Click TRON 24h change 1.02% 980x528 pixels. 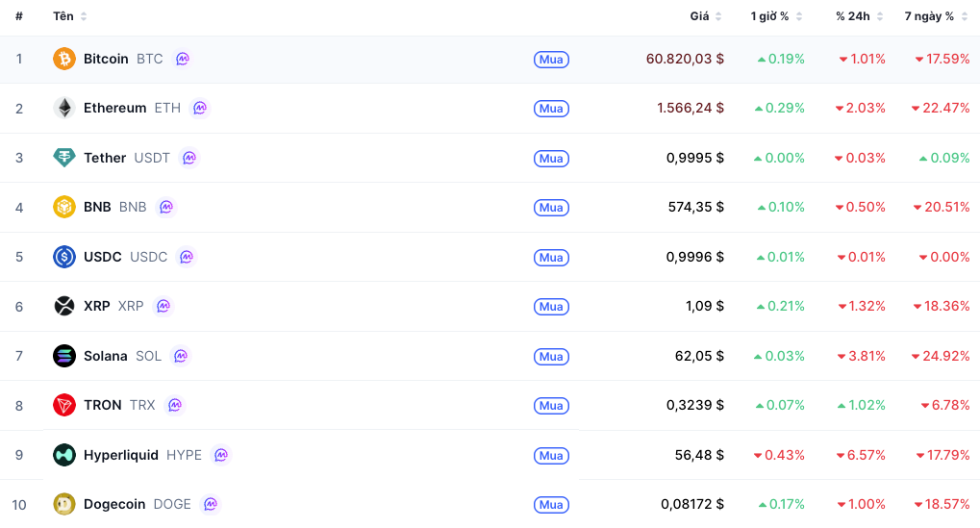tap(862, 405)
